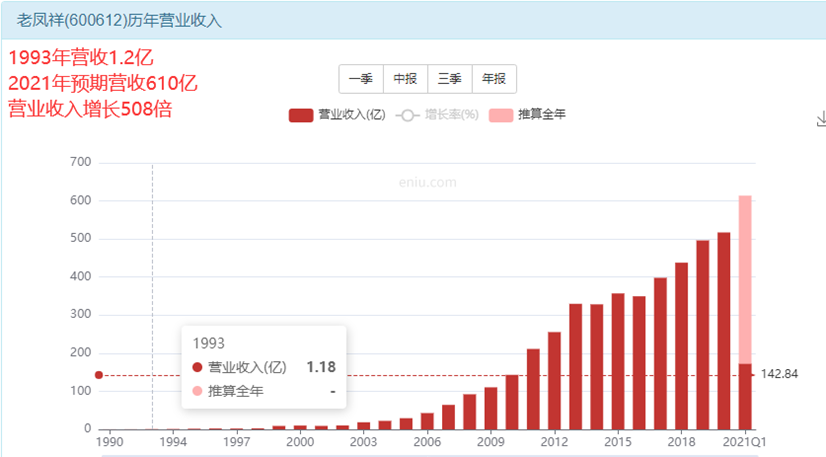This screenshot has width=826, height=457.
Task: Click the download chart icon at right edge
Action: (821, 120)
